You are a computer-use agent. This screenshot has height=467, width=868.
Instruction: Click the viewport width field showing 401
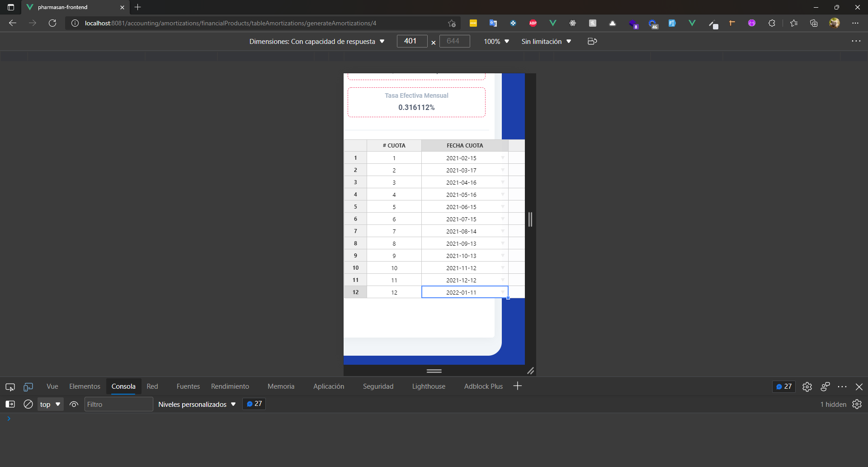pyautogui.click(x=412, y=41)
